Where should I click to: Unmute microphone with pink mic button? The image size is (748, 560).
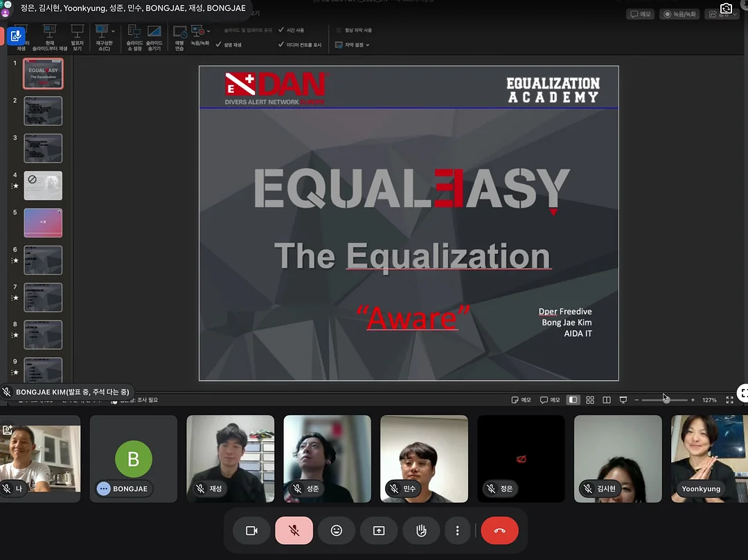point(294,530)
